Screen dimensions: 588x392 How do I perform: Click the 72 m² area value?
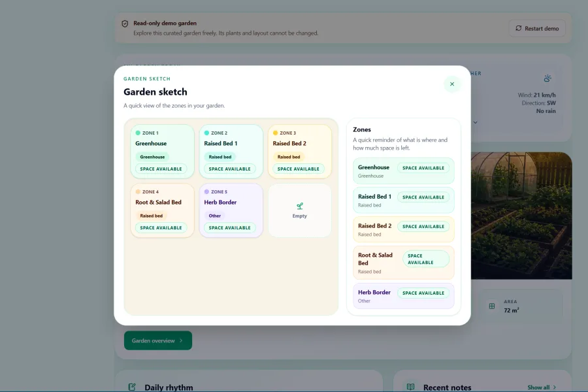click(x=512, y=310)
